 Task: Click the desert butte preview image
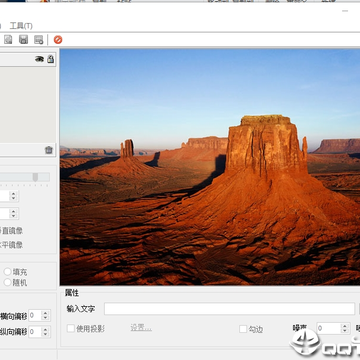click(x=210, y=167)
